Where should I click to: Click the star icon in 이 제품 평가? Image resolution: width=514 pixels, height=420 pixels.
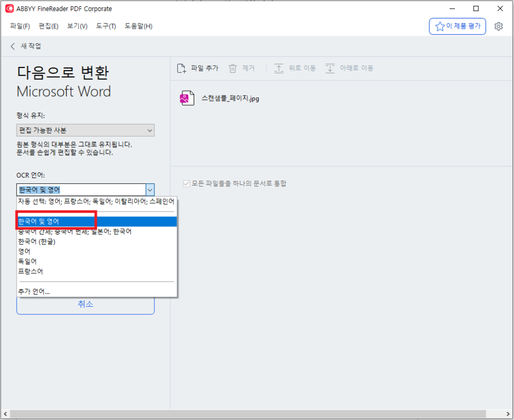440,26
